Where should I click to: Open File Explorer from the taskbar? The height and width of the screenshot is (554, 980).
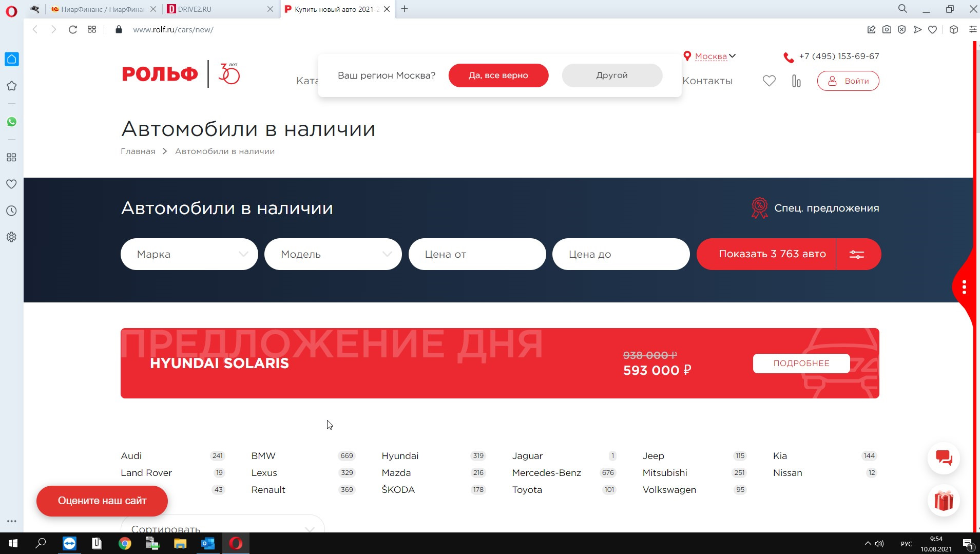(180, 543)
